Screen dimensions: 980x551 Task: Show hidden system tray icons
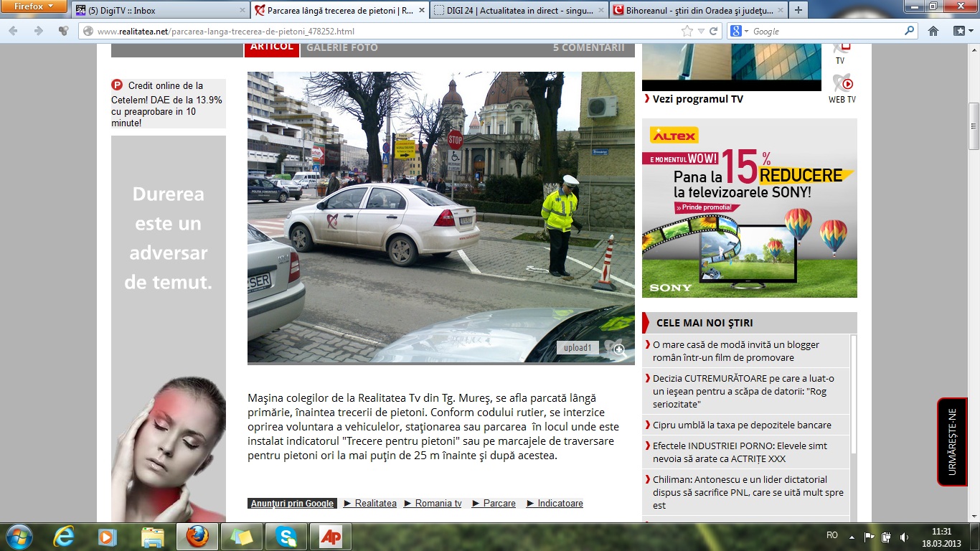pyautogui.click(x=852, y=536)
